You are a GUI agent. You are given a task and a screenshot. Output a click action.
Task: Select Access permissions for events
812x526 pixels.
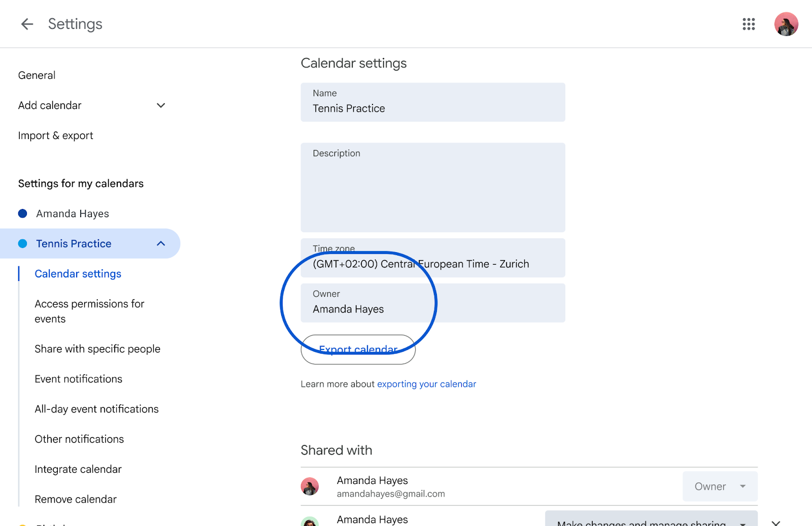89,311
